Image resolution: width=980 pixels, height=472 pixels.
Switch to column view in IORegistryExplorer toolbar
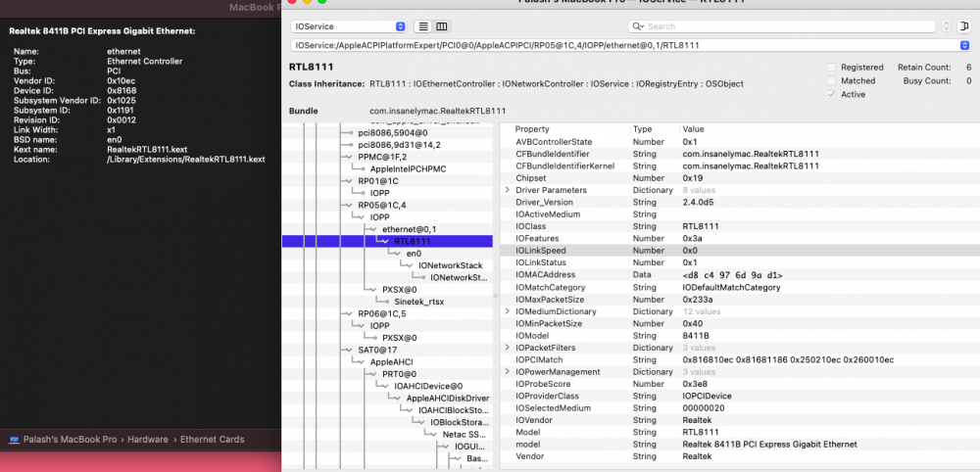(442, 26)
